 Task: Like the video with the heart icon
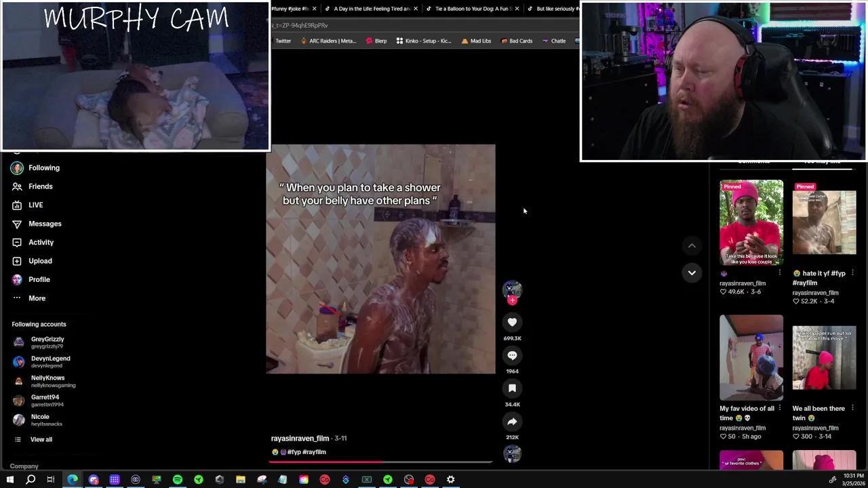click(512, 323)
